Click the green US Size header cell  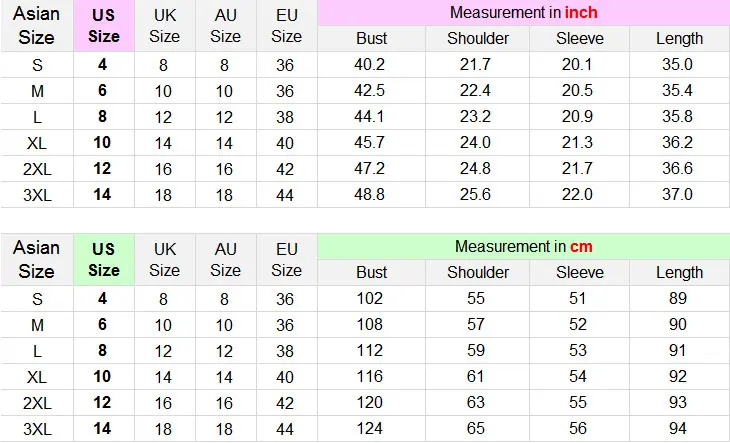click(104, 260)
